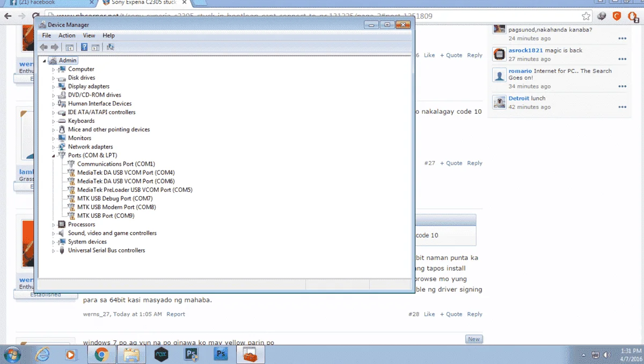The height and width of the screenshot is (364, 644).
Task: Click the three-dot menu on the Detroit lunch entry
Action: (x=622, y=107)
